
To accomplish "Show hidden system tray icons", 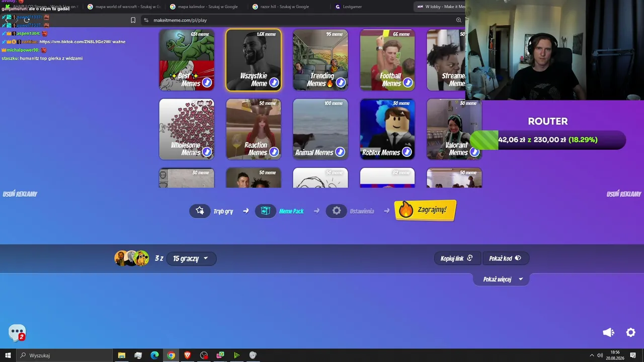I will pos(592,355).
